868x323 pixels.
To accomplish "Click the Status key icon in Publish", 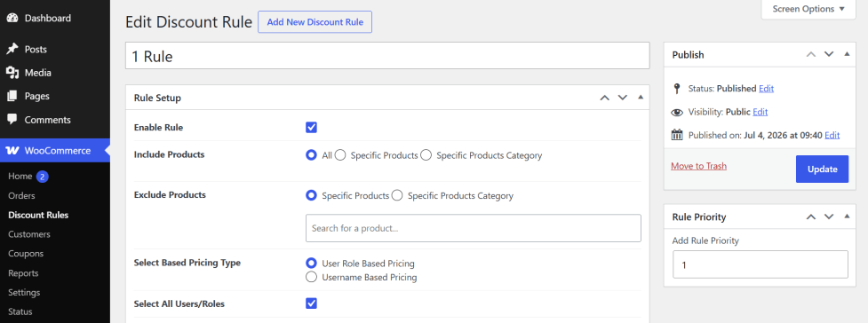I will [676, 89].
